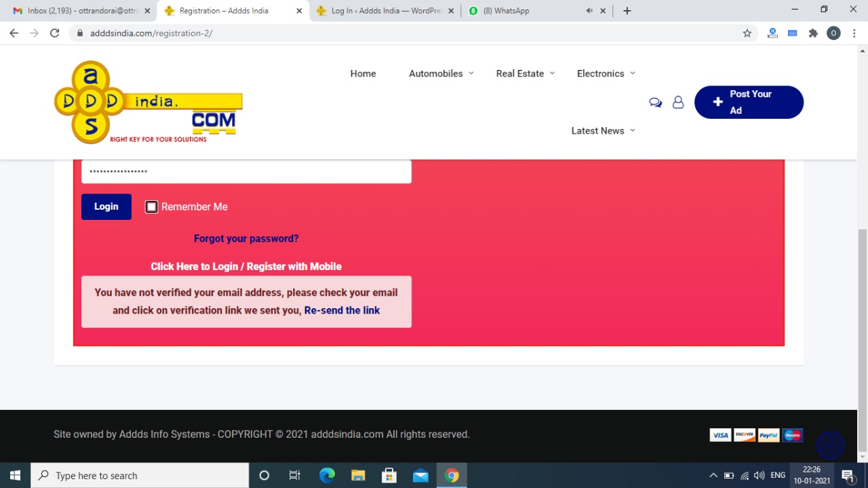Click Forgot your password link

coord(246,238)
